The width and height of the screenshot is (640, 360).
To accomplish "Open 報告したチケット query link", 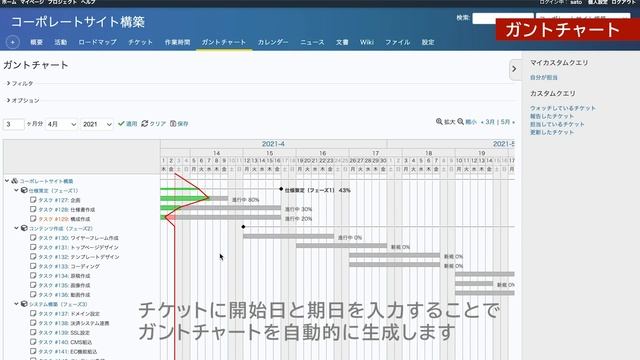I will tap(552, 116).
